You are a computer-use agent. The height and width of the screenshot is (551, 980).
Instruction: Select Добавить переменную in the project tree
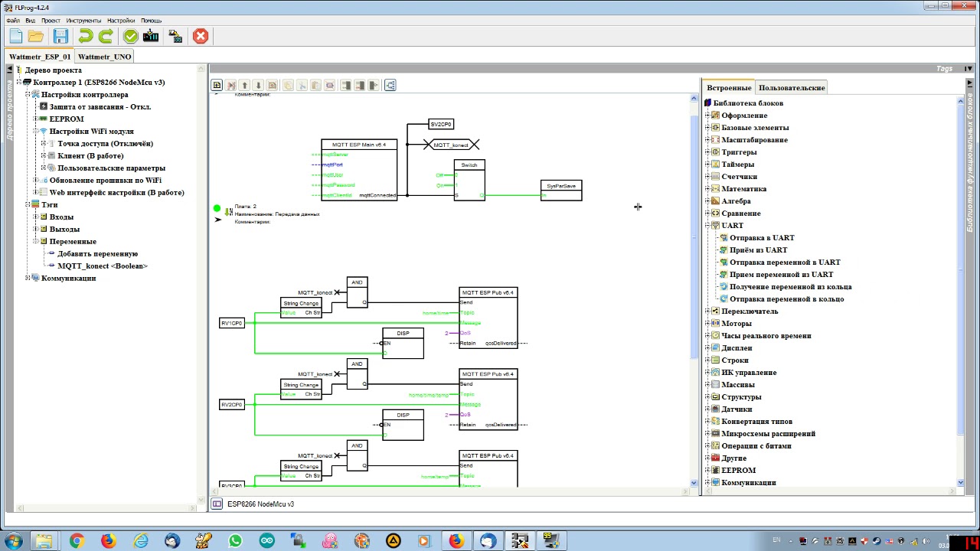click(98, 254)
